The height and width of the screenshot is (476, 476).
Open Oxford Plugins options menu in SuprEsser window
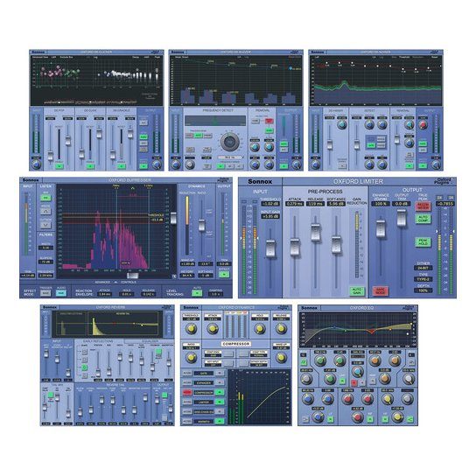(x=224, y=180)
